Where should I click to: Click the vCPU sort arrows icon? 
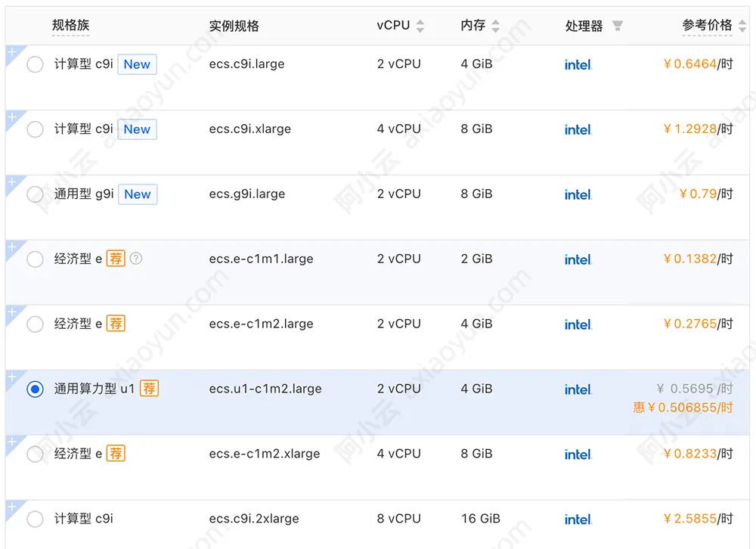(x=420, y=26)
